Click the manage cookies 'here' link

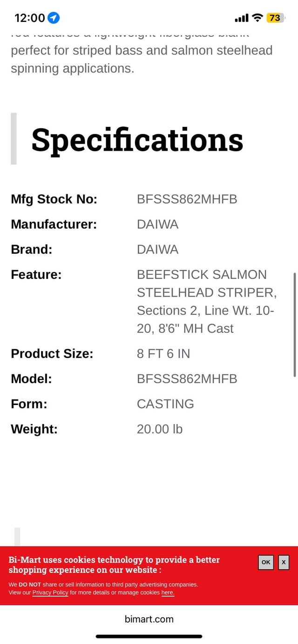pyautogui.click(x=168, y=592)
